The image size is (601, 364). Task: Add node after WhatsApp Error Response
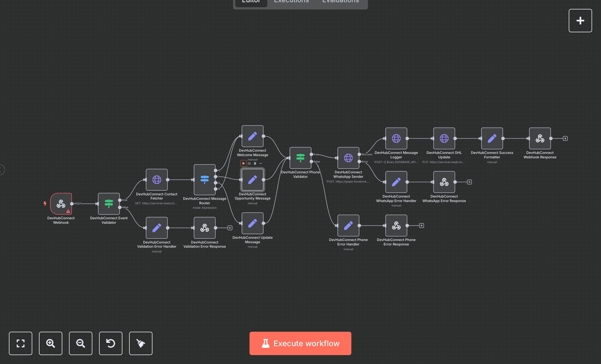point(469,182)
